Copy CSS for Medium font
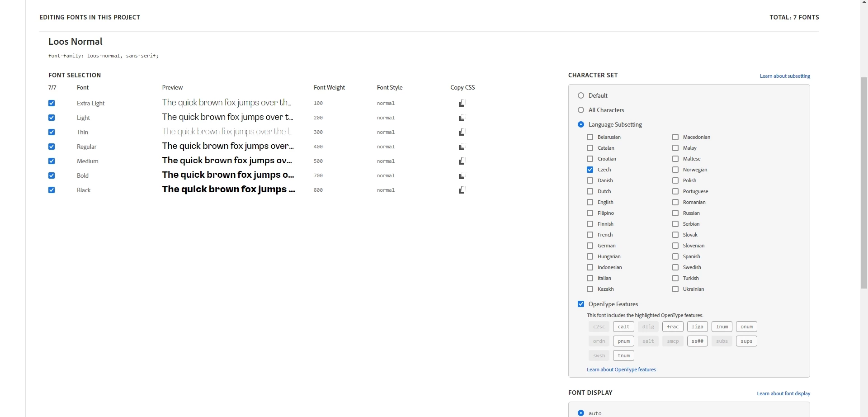 click(x=462, y=161)
